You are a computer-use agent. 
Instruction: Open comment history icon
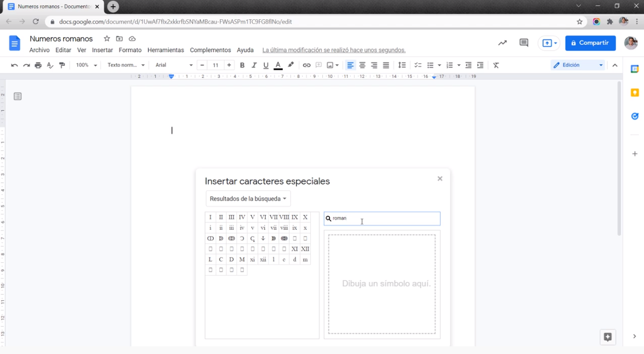523,43
